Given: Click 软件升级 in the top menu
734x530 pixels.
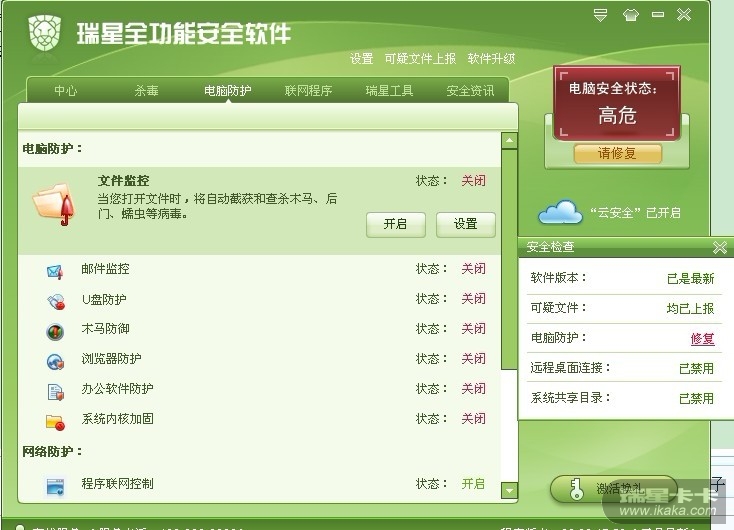Looking at the screenshot, I should [x=491, y=59].
